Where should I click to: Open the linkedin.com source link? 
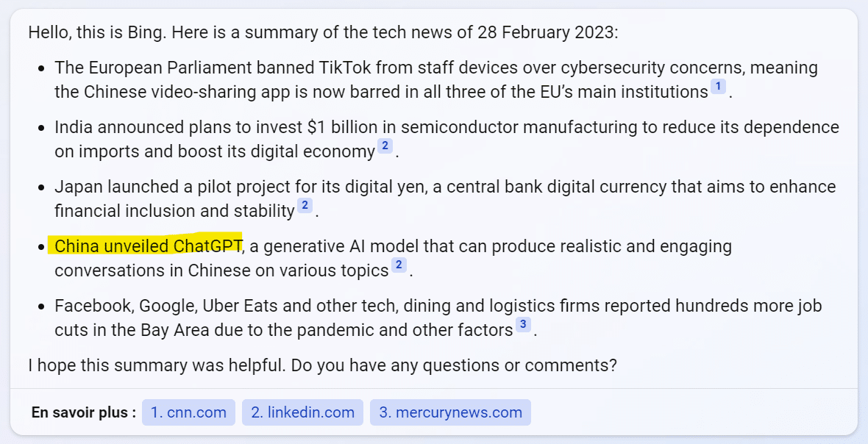coord(302,412)
